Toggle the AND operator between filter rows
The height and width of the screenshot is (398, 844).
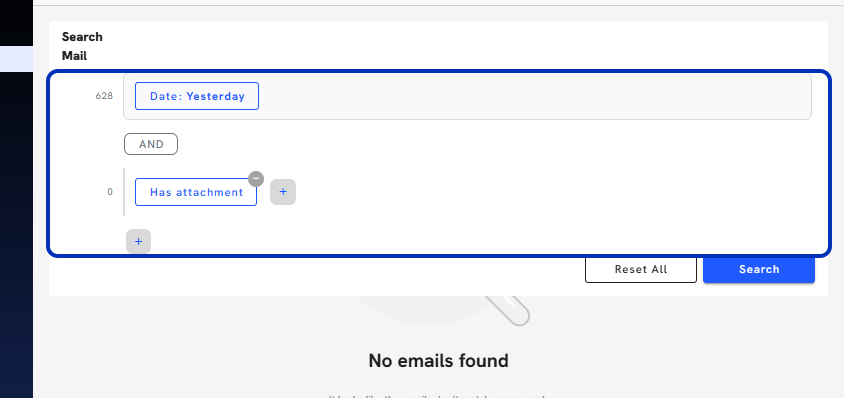pos(151,144)
